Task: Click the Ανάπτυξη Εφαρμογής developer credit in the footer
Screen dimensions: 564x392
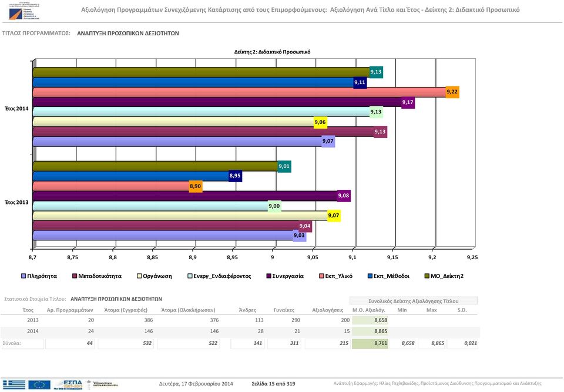Action: (x=437, y=384)
